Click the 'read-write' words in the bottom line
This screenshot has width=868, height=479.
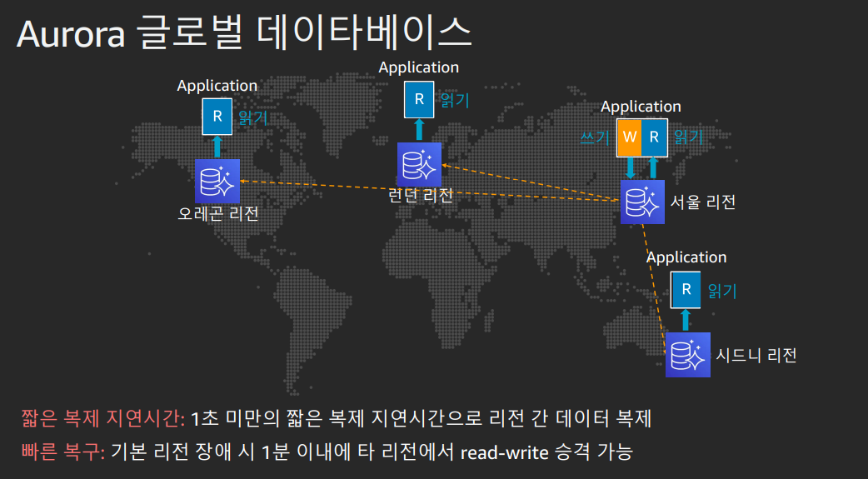(x=504, y=452)
